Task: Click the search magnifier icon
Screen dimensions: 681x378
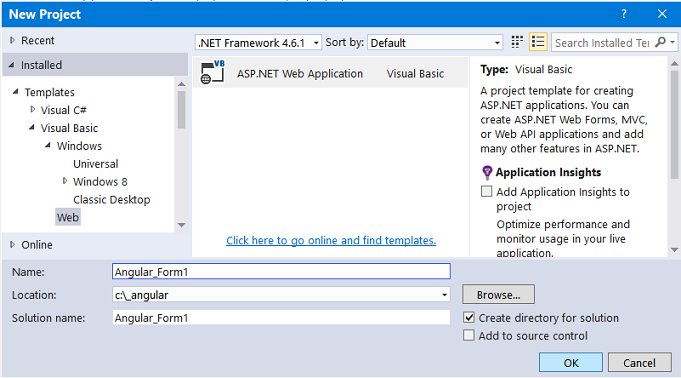Action: point(660,42)
